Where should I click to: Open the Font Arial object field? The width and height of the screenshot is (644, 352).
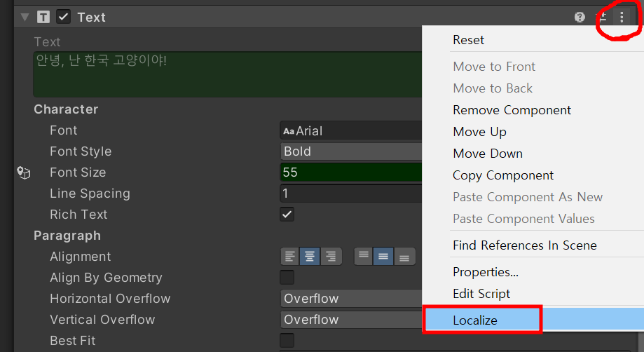[351, 130]
